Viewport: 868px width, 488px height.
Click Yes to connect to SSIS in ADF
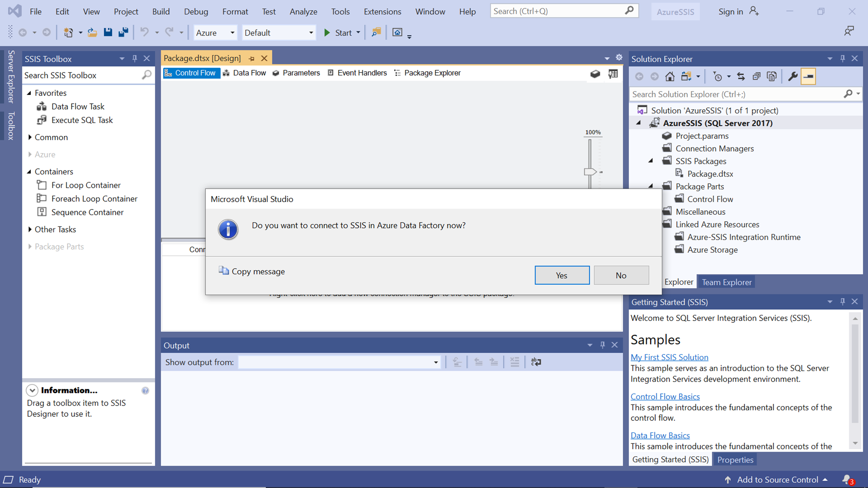[562, 275]
